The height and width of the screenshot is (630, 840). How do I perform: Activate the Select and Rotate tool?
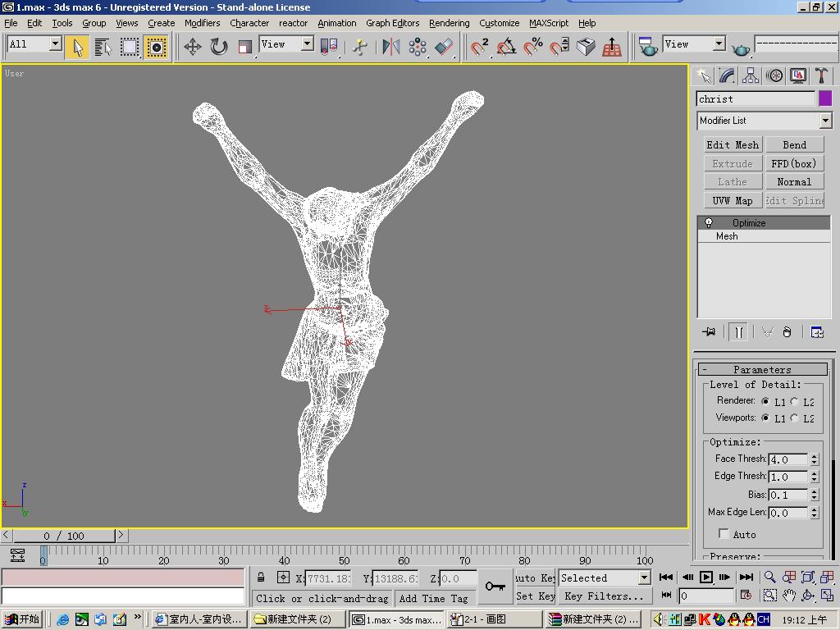pos(218,47)
